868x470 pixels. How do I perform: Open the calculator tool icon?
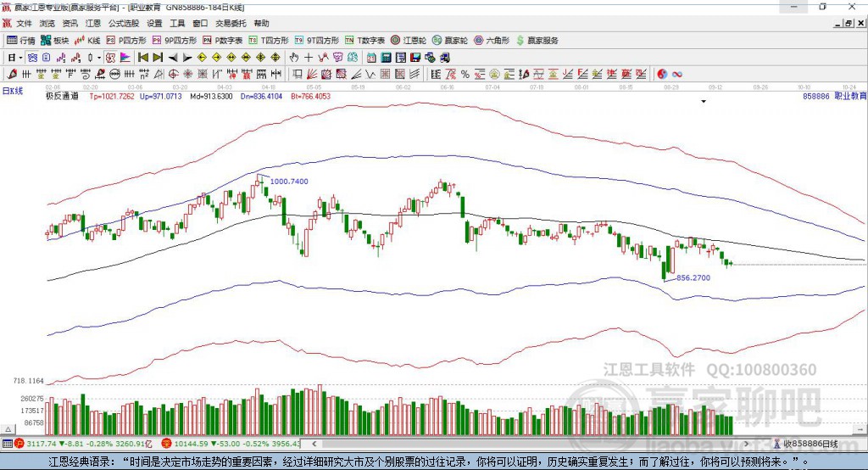coord(386,58)
